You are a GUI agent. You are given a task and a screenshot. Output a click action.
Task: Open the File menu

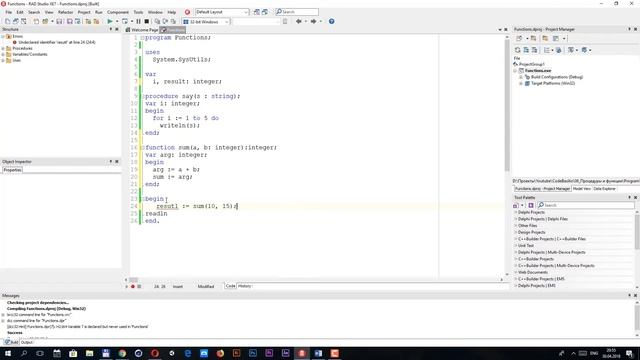[x=9, y=12]
